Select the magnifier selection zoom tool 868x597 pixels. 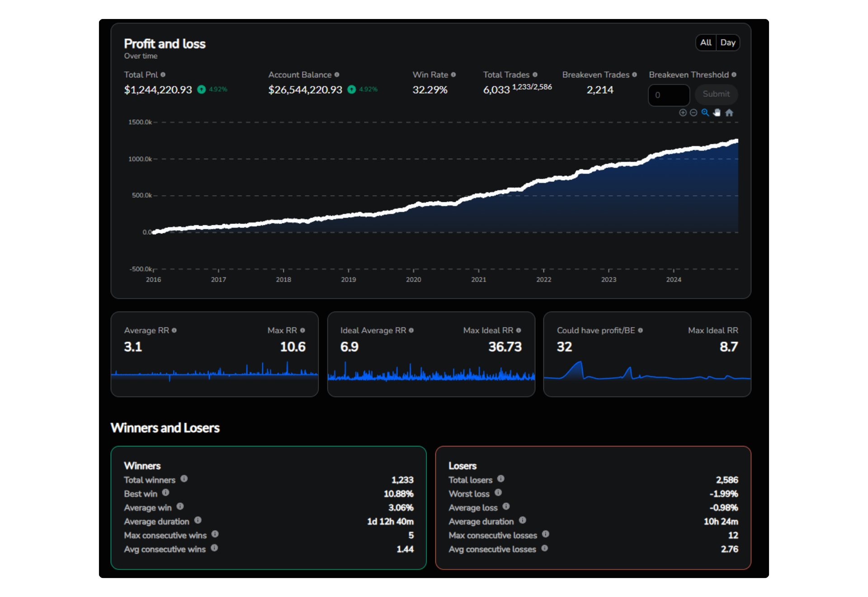point(705,113)
